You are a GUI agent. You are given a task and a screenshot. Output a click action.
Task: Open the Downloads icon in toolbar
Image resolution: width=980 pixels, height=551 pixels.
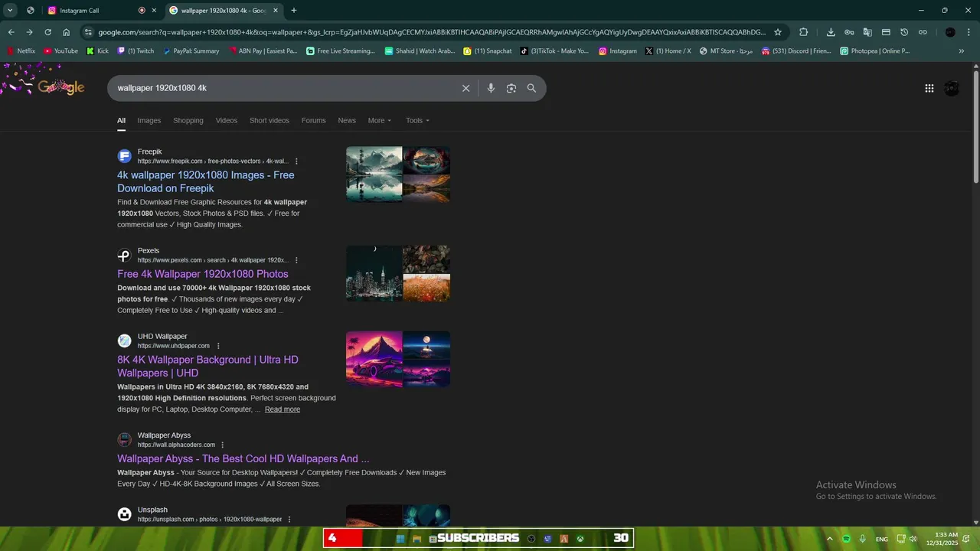831,32
